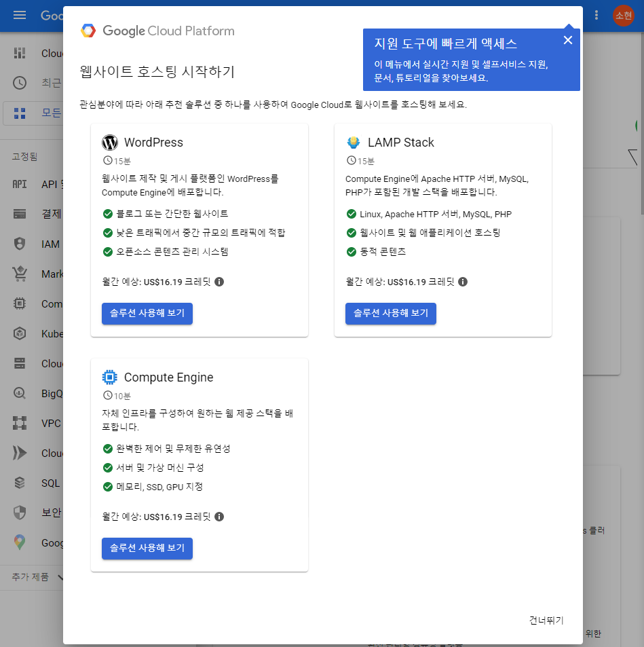Click the '10분' duration under Compute Engine
644x647 pixels.
pos(122,396)
